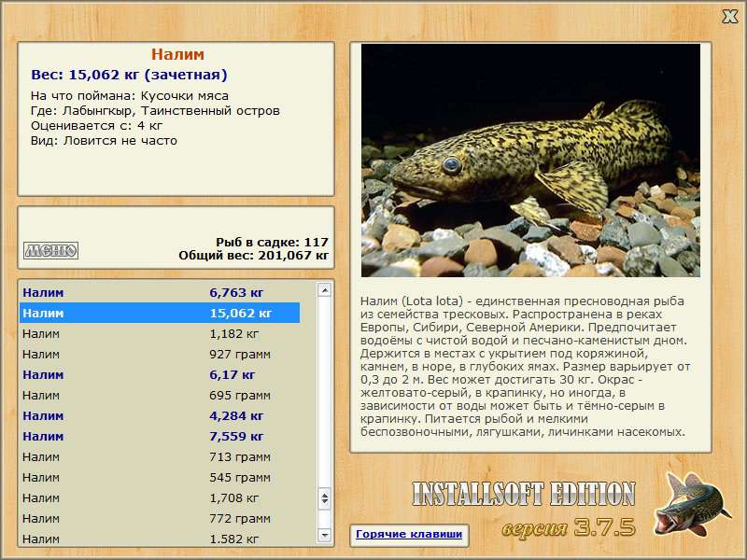Image resolution: width=747 pixels, height=560 pixels.
Task: Select the Налим 1,708 кг row
Action: click(x=160, y=497)
